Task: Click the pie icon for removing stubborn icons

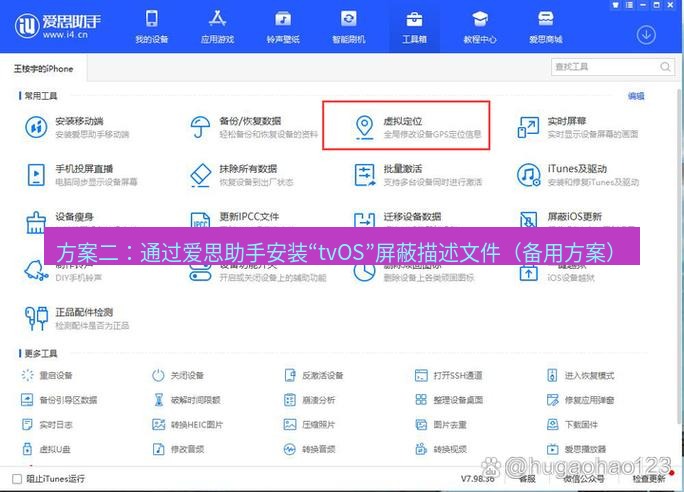Action: pos(364,273)
